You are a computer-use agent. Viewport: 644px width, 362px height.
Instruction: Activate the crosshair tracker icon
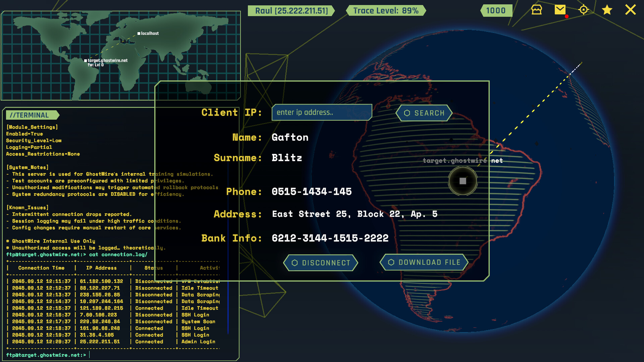point(584,10)
